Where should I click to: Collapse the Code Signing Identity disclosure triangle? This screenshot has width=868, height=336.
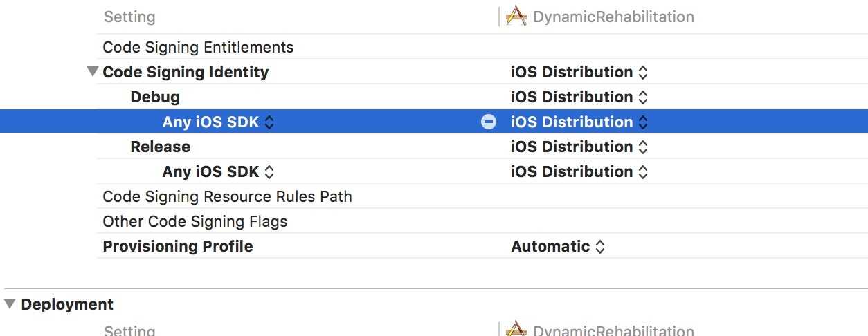[93, 72]
